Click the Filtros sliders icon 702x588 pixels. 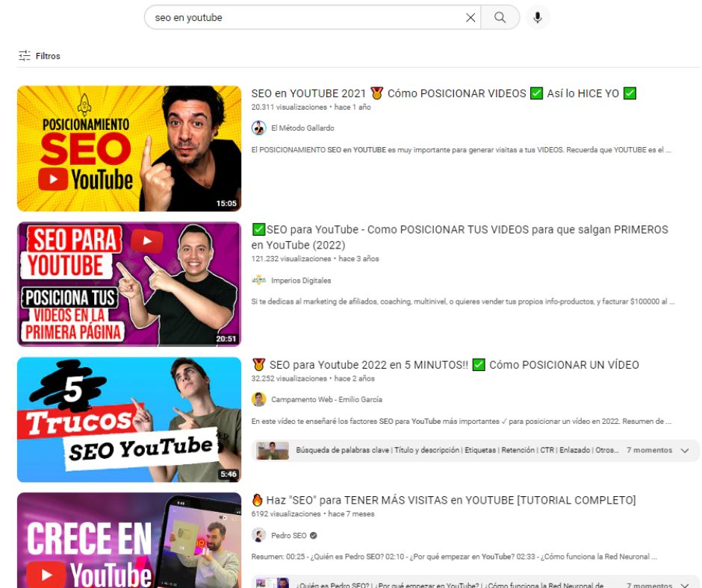click(x=25, y=55)
